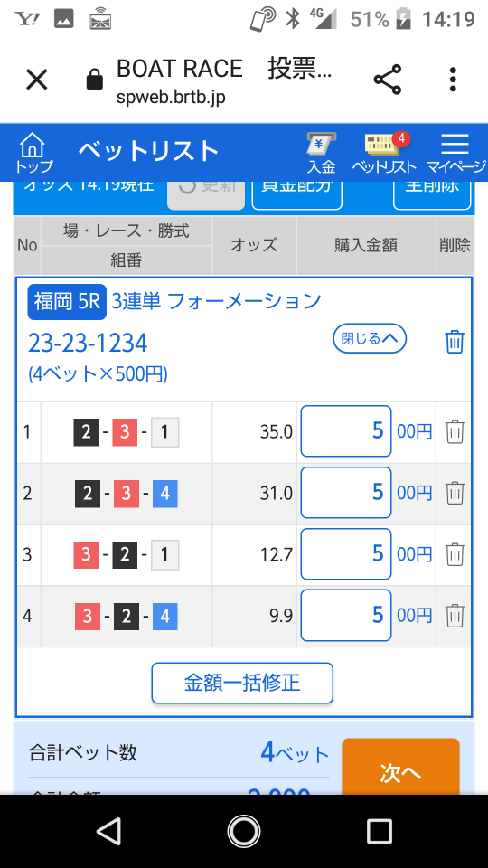Image resolution: width=488 pixels, height=868 pixels.
Task: Edit purchase amount for bet 3-2-4
Action: 346,616
